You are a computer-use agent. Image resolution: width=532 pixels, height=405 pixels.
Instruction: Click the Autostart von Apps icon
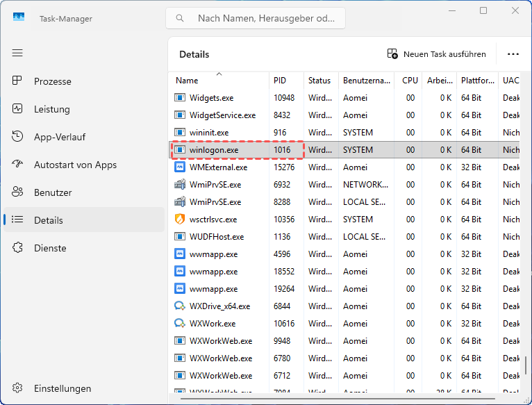coord(18,165)
